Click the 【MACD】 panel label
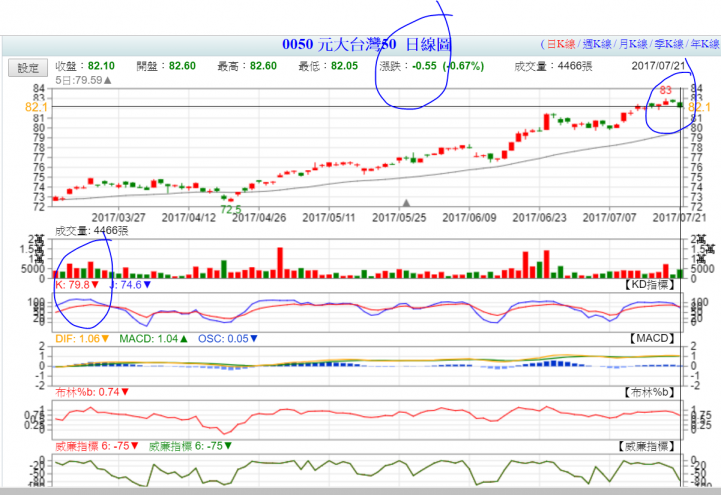This screenshot has height=495, width=721. [x=652, y=339]
